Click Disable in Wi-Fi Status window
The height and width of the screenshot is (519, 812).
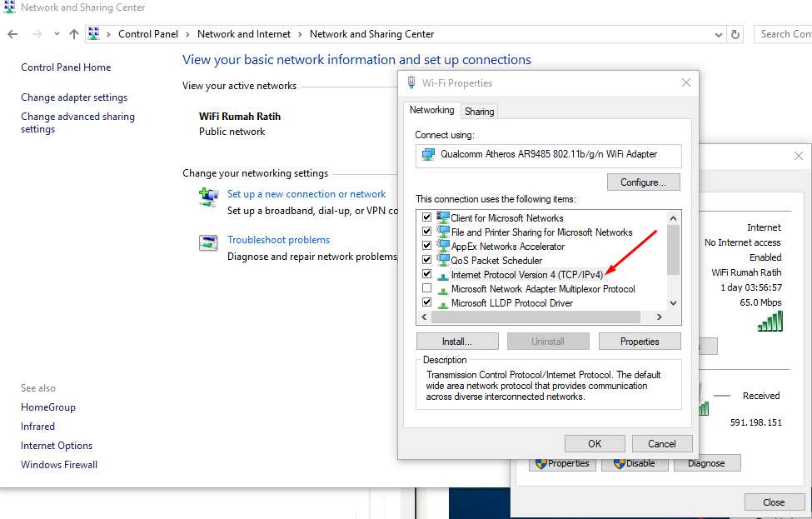pyautogui.click(x=635, y=463)
